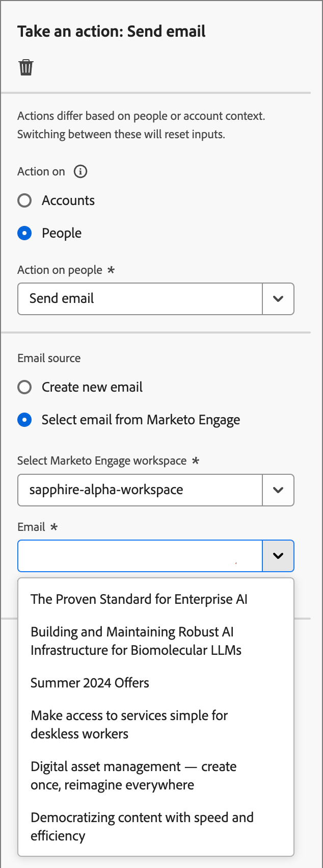The height and width of the screenshot is (868, 323).
Task: Choose Building and Maintaining Robust AI Infrastructure
Action: click(x=137, y=641)
